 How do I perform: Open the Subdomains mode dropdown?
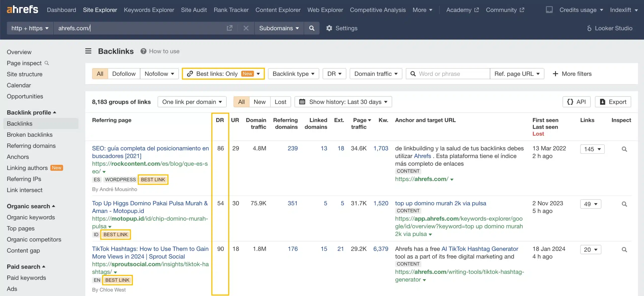click(x=279, y=28)
